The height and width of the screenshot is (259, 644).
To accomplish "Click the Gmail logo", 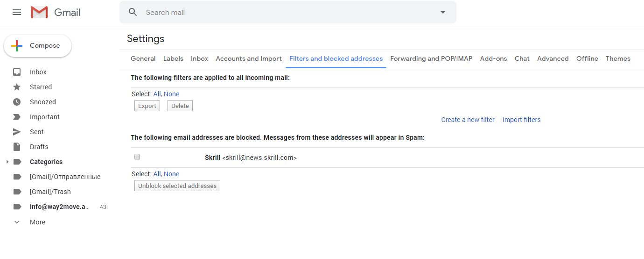I will [x=56, y=12].
